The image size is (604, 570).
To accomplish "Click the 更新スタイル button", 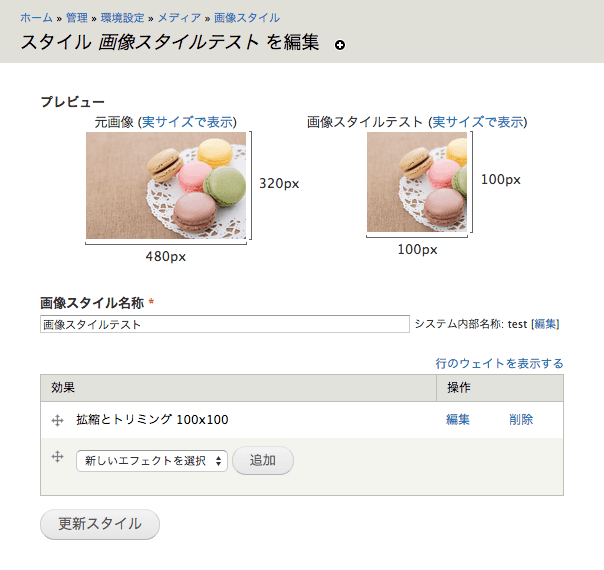I will 100,524.
